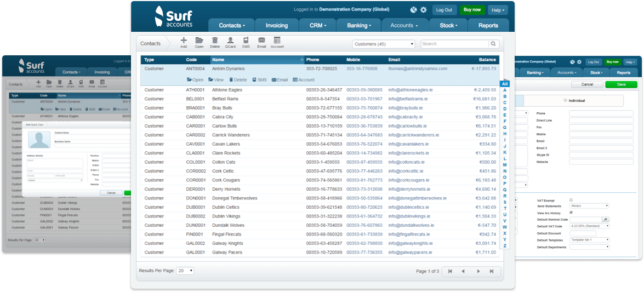Viewport: 644px width, 292px height.
Task: Click Cancel button in the right window
Action: (x=587, y=84)
